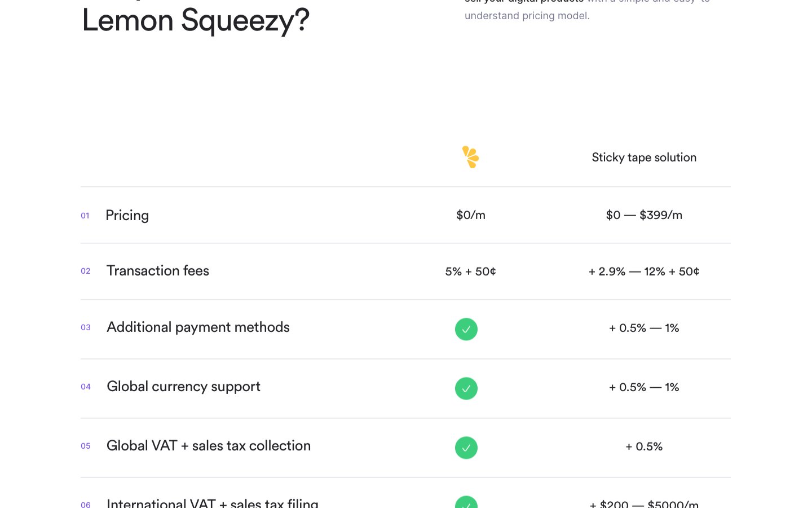Select the "Additional payment methods" row title
This screenshot has height=508, width=812.
coord(198,327)
